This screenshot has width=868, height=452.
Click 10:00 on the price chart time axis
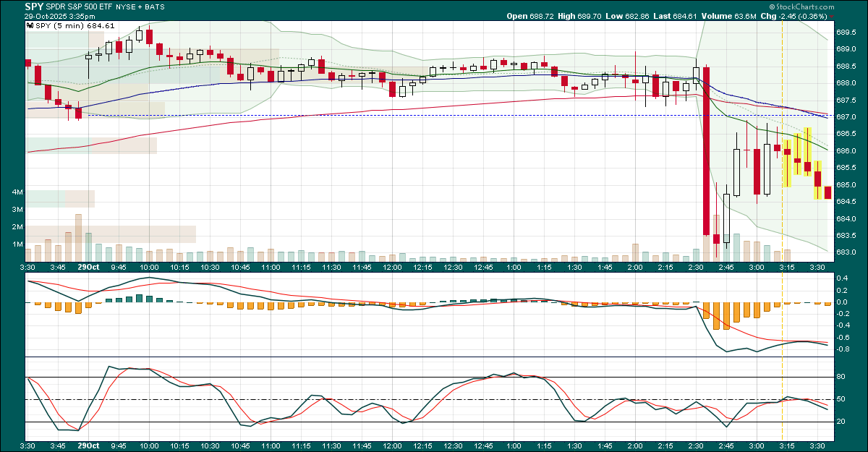point(149,267)
